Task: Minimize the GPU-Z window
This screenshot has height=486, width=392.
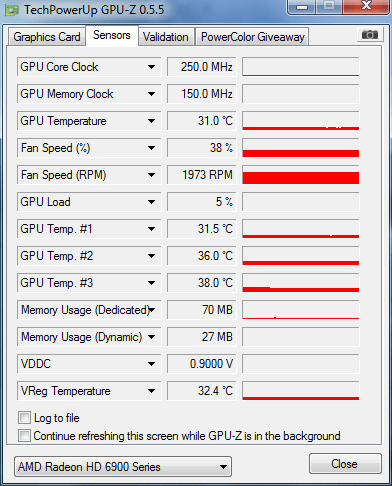Action: (302, 7)
